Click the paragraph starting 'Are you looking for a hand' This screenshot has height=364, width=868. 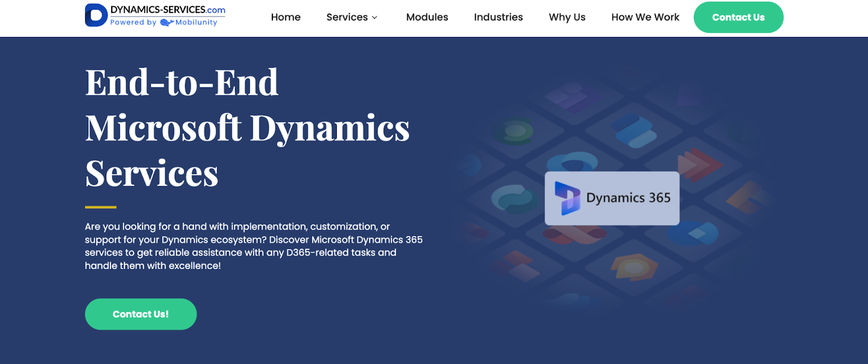[x=253, y=246]
